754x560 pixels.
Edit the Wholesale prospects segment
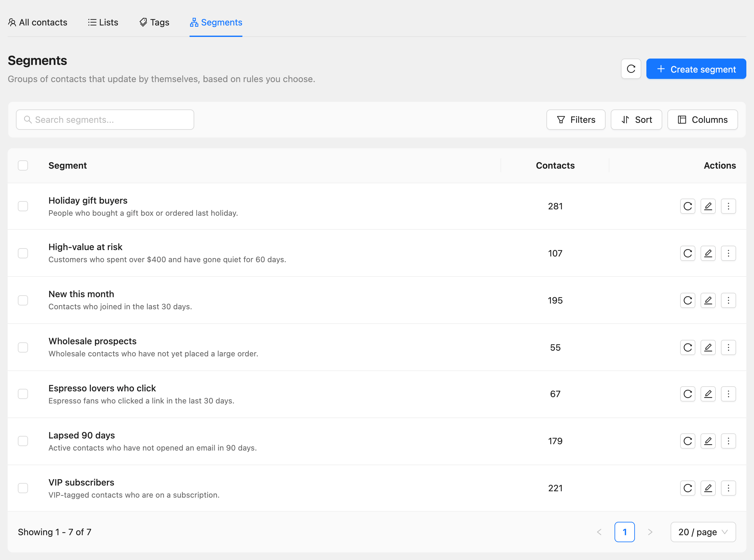[708, 347]
